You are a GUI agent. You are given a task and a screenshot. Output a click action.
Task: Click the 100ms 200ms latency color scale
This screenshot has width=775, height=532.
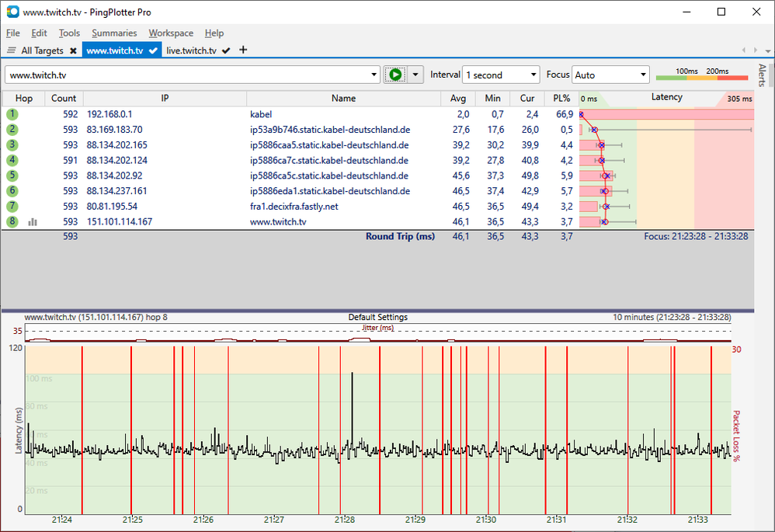tap(702, 74)
